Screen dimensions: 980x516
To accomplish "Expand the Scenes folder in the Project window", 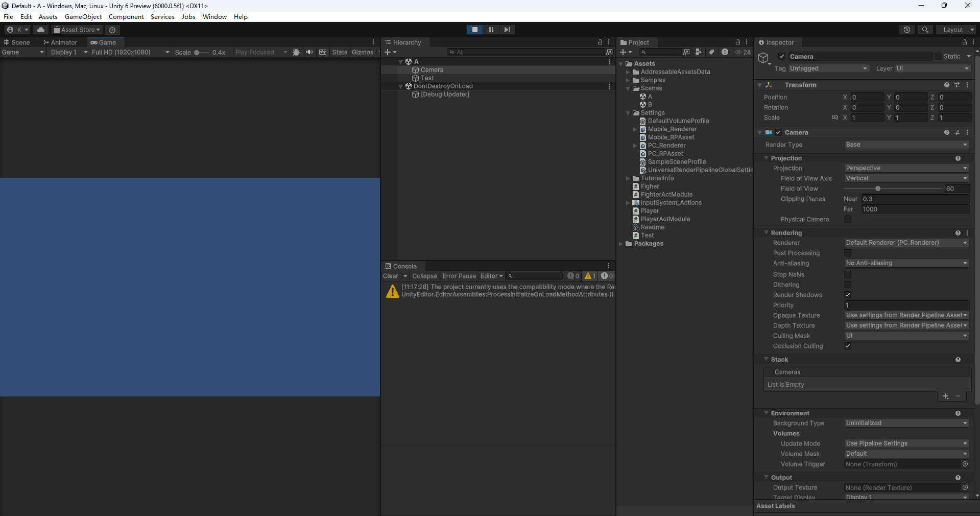I will (627, 88).
